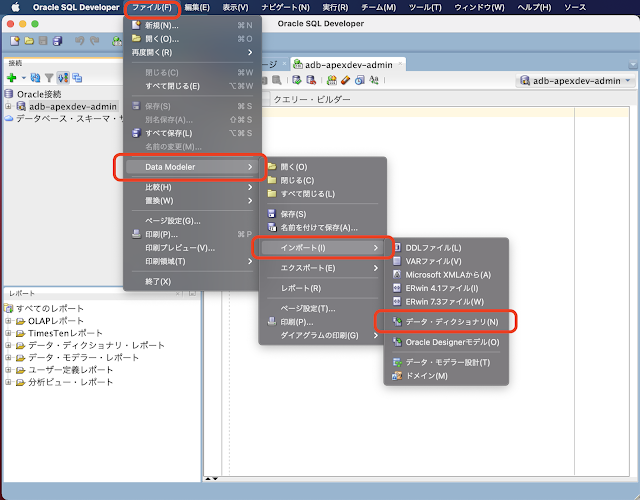Expand the Data Modeler submenu

coord(192,167)
